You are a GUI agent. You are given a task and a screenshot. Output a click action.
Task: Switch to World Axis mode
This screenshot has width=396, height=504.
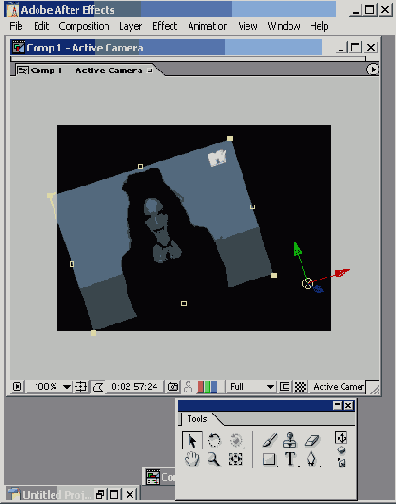[341, 451]
